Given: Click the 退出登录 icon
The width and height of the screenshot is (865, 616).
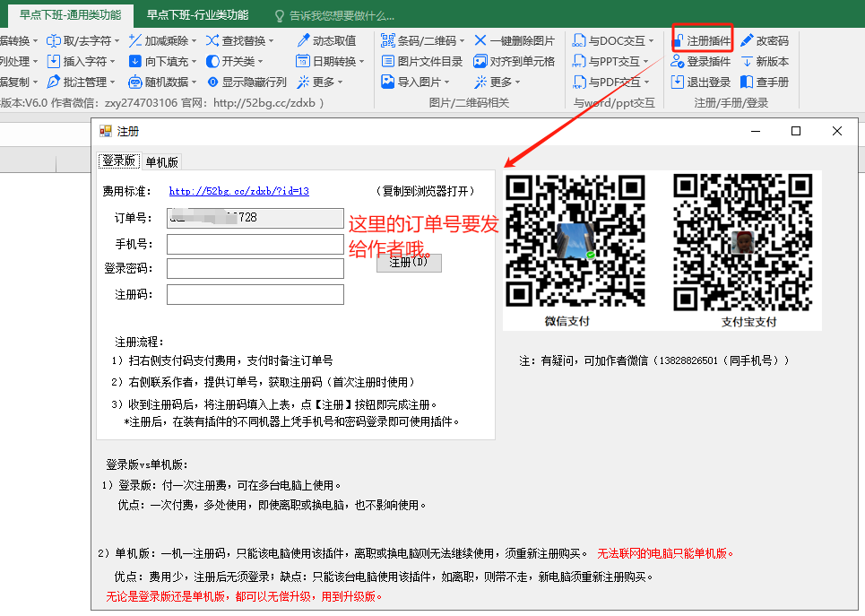Looking at the screenshot, I should (678, 82).
